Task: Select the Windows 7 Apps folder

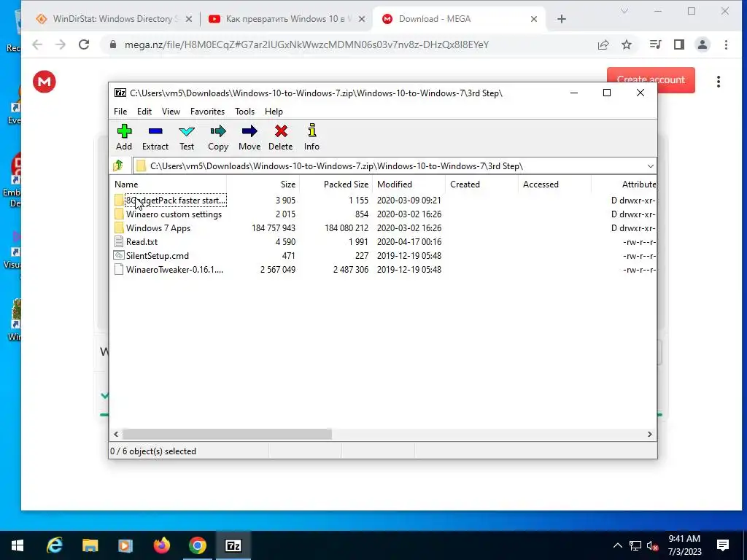Action: [x=152, y=228]
